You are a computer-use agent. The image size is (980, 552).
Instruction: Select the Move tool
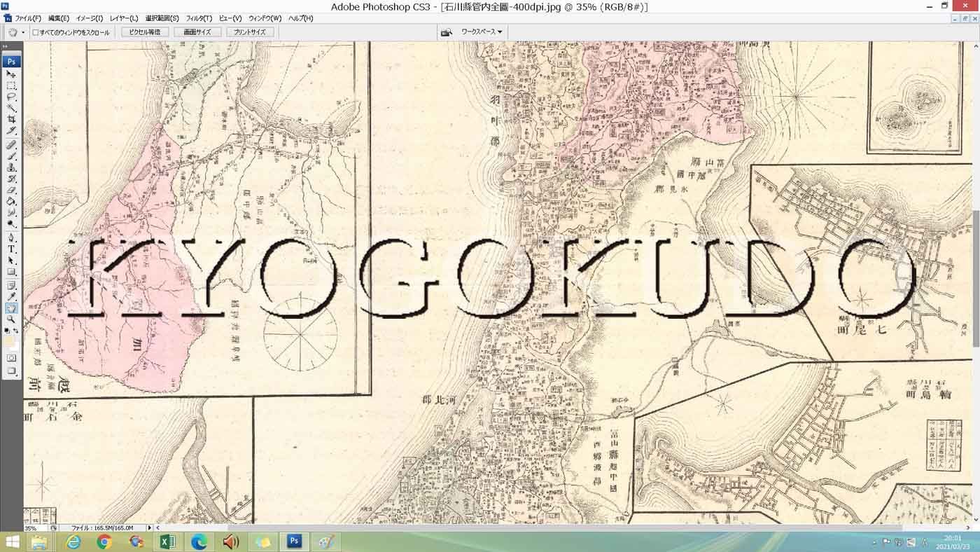point(11,74)
